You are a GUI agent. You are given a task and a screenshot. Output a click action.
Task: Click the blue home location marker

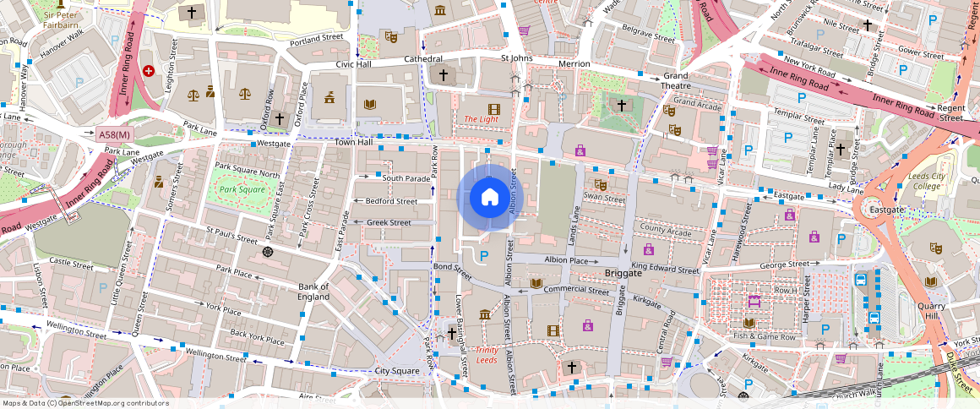tap(490, 197)
